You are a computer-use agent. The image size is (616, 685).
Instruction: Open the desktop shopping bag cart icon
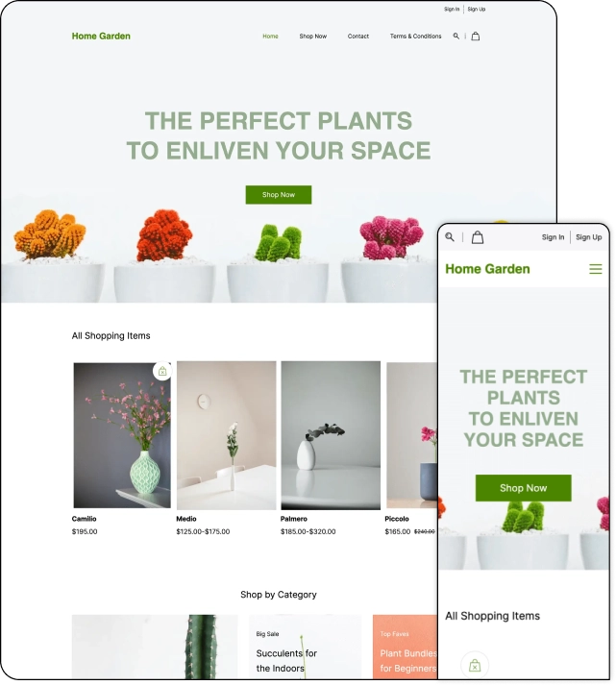pos(476,37)
